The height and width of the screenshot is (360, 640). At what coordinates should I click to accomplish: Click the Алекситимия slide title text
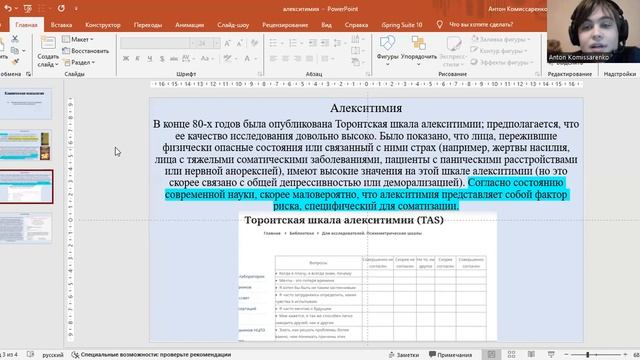(366, 108)
